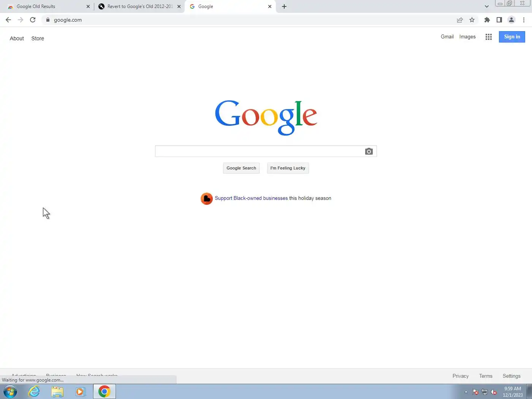The image size is (532, 399).
Task: Switch to Revert to Google's Old 2012 tab
Action: point(139,6)
